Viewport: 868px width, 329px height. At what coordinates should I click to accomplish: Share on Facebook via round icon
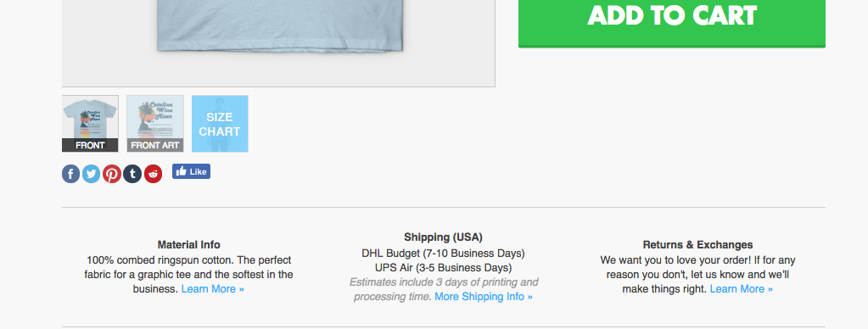(71, 174)
